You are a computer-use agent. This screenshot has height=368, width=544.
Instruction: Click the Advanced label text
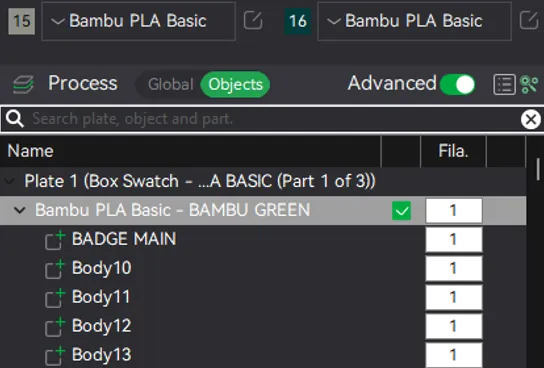(x=392, y=83)
